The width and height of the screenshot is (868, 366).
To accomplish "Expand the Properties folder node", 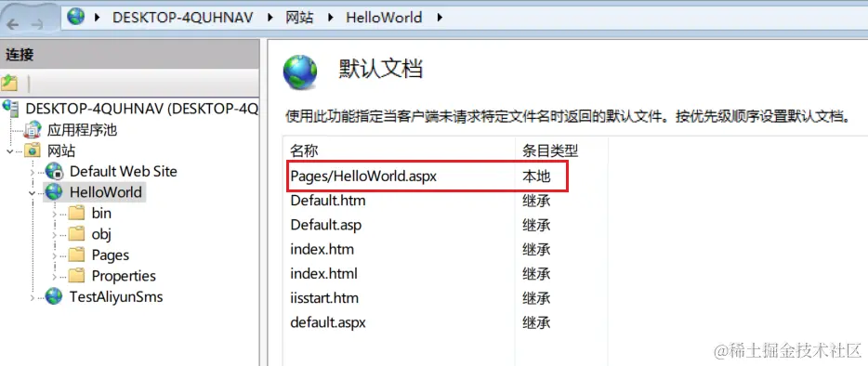I will [x=54, y=276].
